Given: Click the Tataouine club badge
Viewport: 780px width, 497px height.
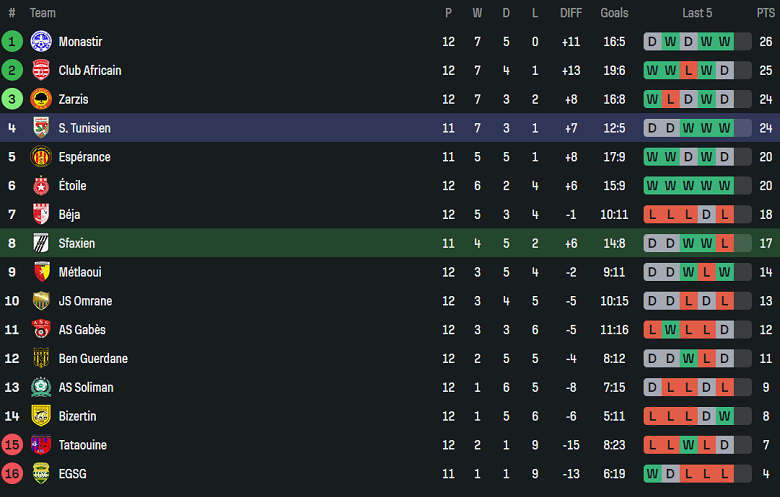Looking at the screenshot, I should click(x=41, y=445).
